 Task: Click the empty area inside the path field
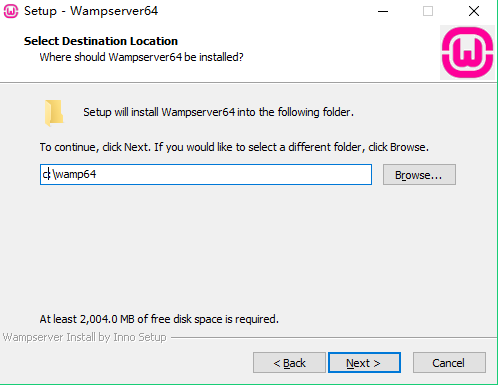233,174
